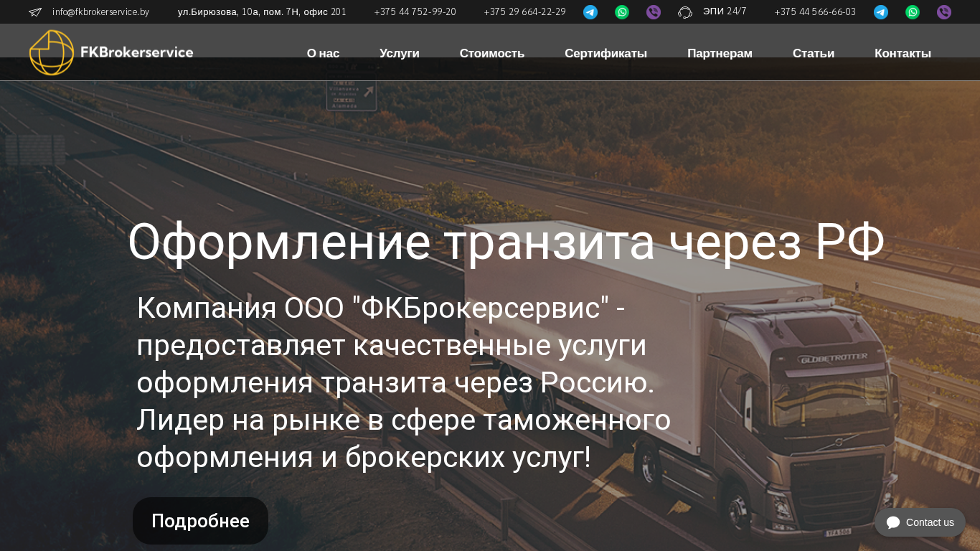Screen dimensions: 980x551
Task: Open Telegram chat beside +375 44 566-66-03
Action: [881, 12]
